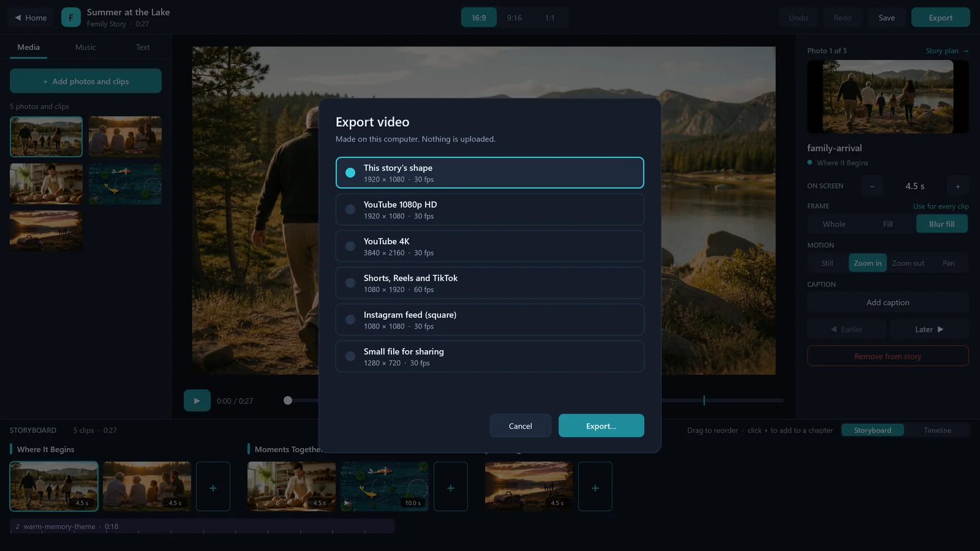Decrease on-screen duration with minus

pos(872,186)
